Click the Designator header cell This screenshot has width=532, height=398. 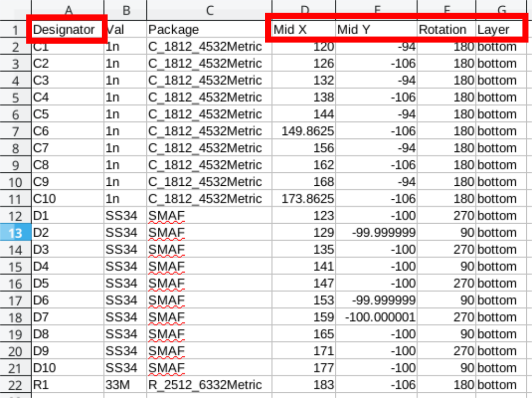67,30
